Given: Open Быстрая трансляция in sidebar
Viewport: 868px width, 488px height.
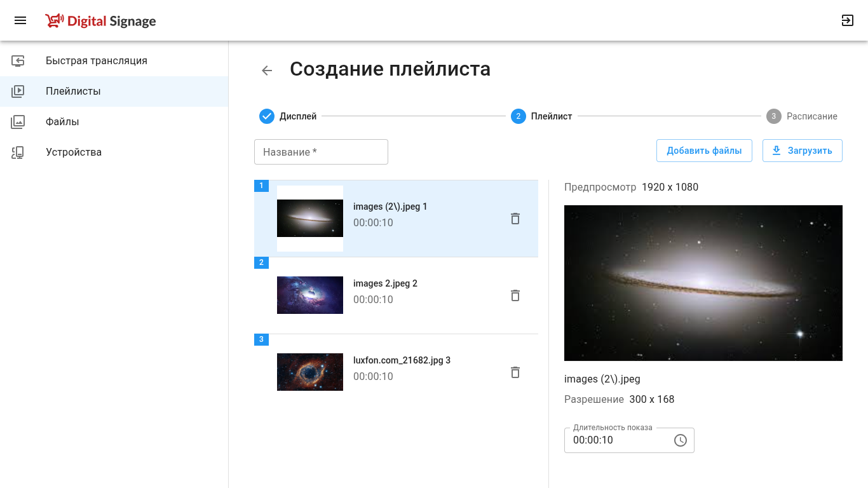Looking at the screenshot, I should click(96, 61).
